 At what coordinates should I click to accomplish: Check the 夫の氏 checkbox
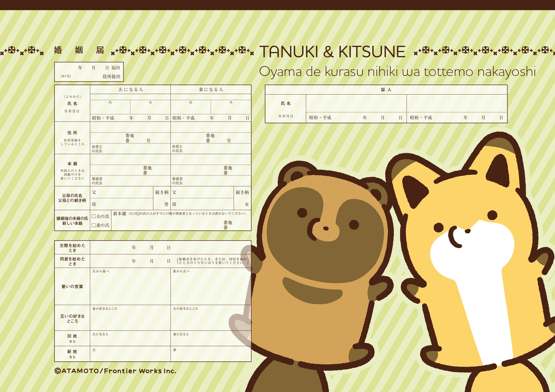(94, 216)
